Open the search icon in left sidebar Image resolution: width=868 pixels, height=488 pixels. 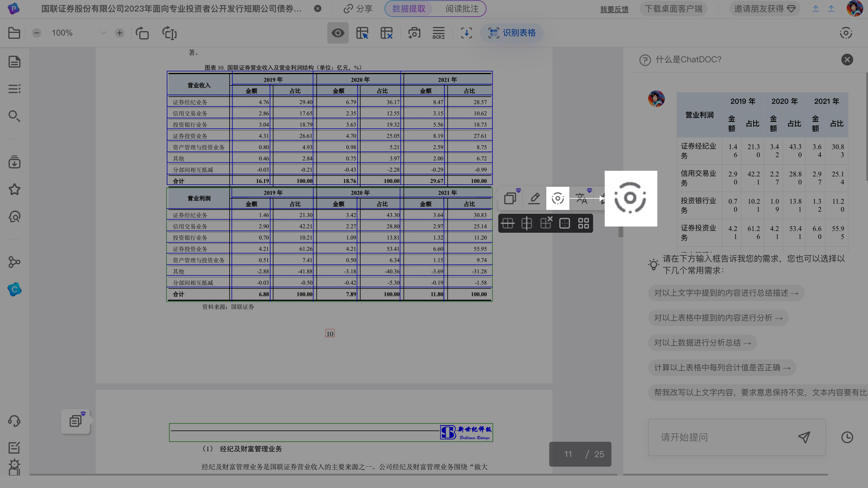tap(14, 116)
